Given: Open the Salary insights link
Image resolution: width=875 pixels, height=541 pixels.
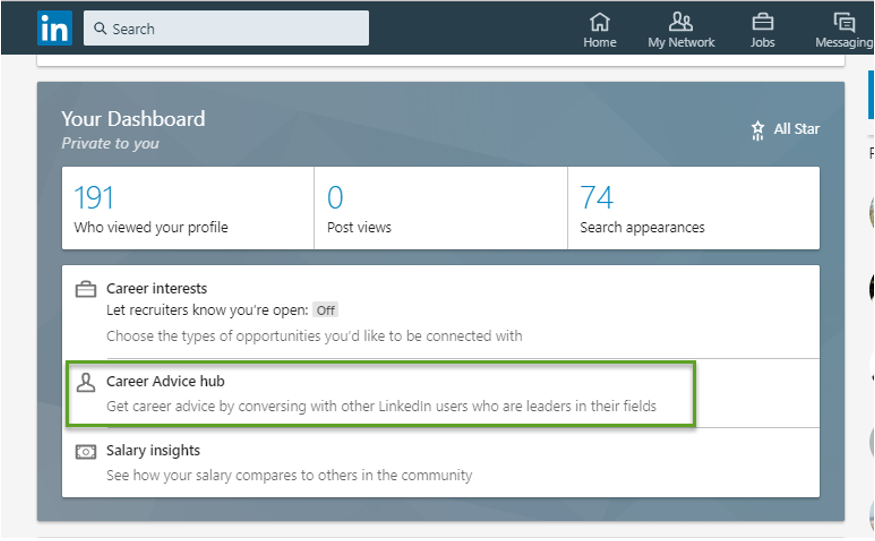Looking at the screenshot, I should click(153, 451).
